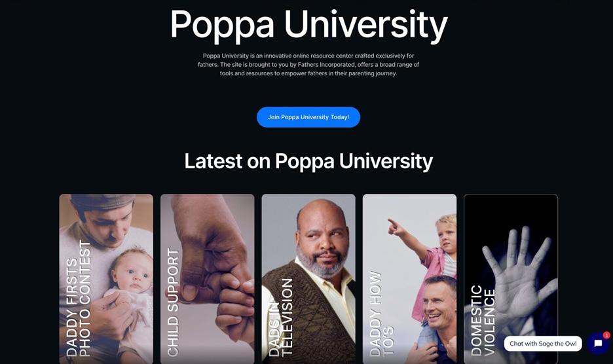
Task: Open the Chat with Sage the Owl bubble
Action: (x=543, y=344)
